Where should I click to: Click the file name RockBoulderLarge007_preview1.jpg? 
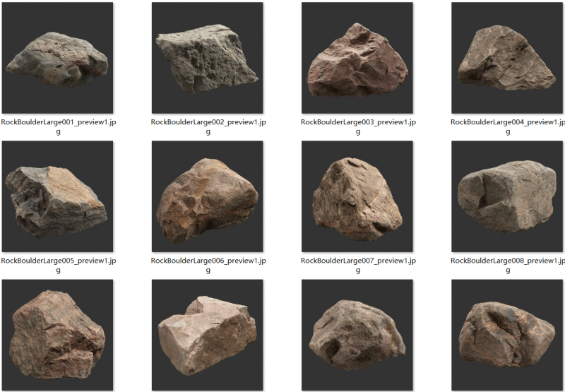358,266
